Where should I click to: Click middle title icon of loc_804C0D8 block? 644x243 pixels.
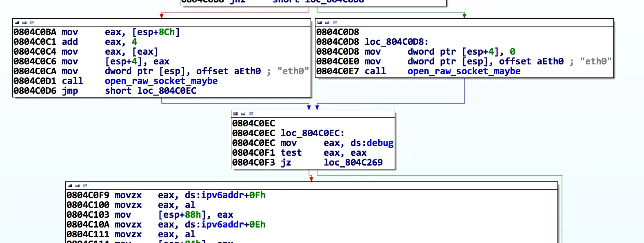click(327, 22)
